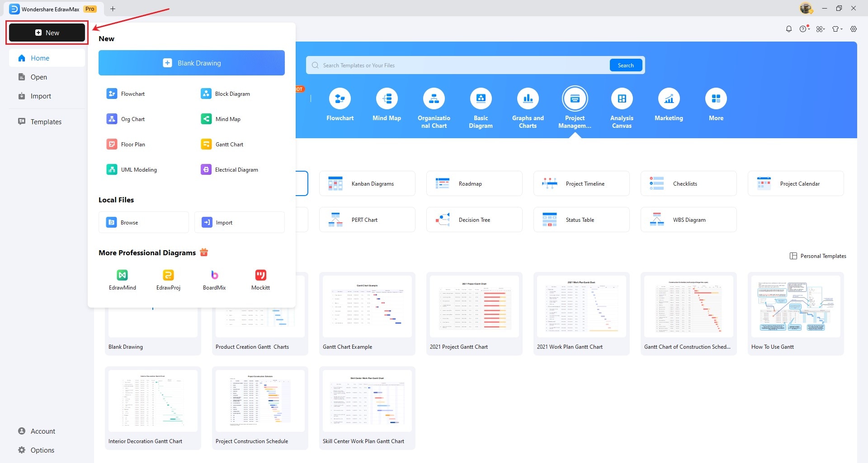Open the Options menu item
Screen dimensions: 868x463
[47, 450]
